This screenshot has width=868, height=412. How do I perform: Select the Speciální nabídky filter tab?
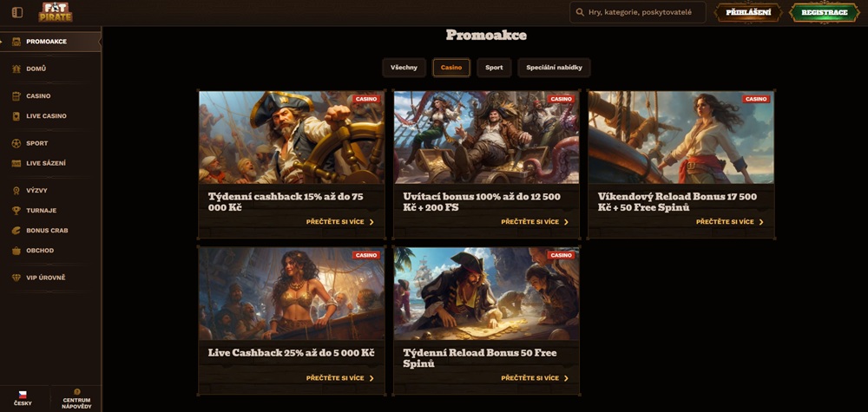(554, 68)
